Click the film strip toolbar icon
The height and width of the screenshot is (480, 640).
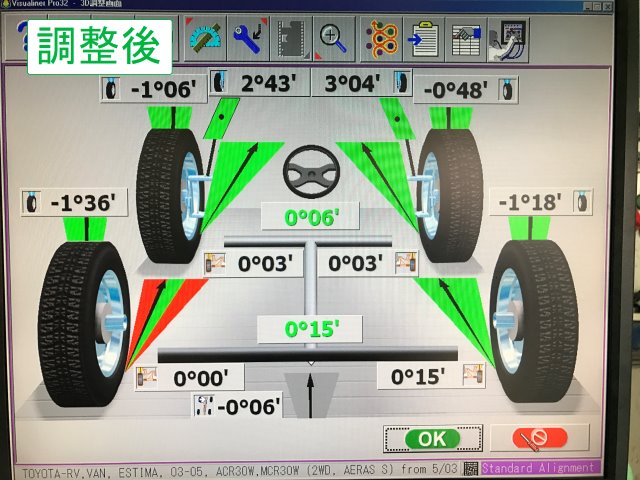coord(290,37)
